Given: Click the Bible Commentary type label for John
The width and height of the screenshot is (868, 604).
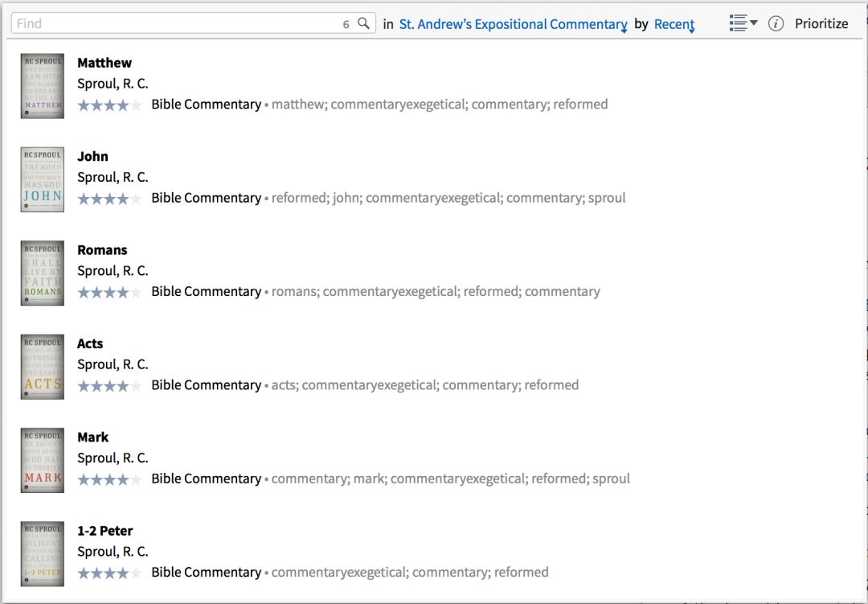Looking at the screenshot, I should pyautogui.click(x=207, y=198).
